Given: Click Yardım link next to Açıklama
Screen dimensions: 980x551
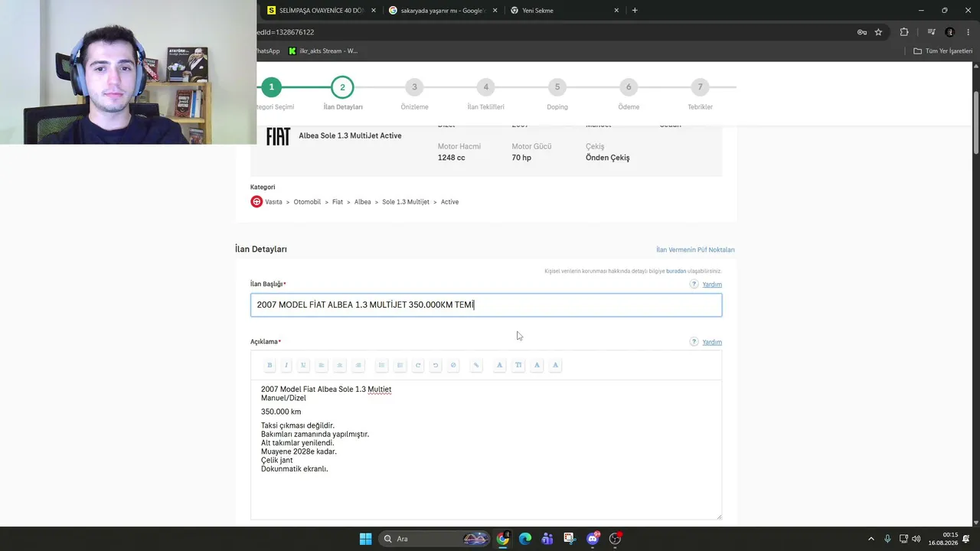Looking at the screenshot, I should (712, 342).
